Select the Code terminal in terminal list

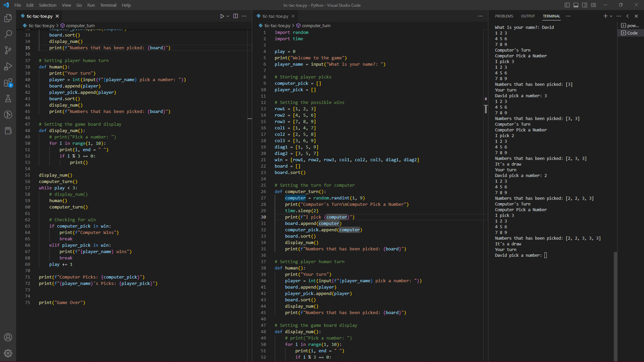point(630,33)
